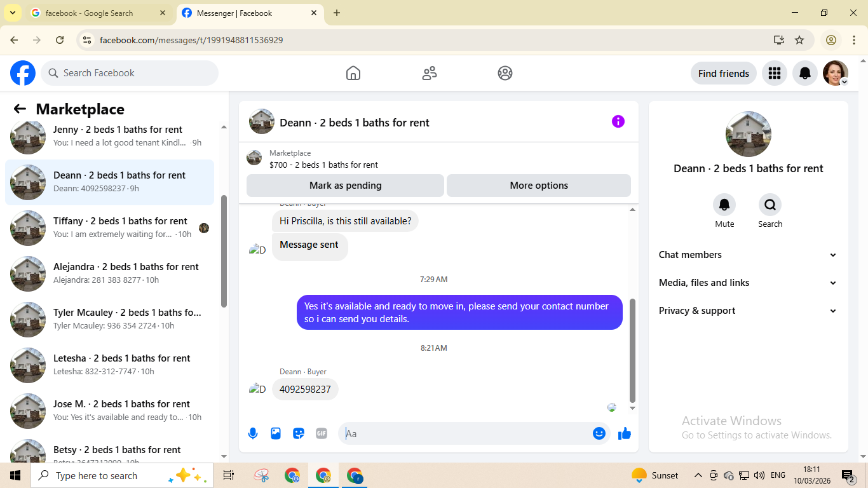The width and height of the screenshot is (868, 488).
Task: Send a thumbs-up like
Action: [625, 433]
